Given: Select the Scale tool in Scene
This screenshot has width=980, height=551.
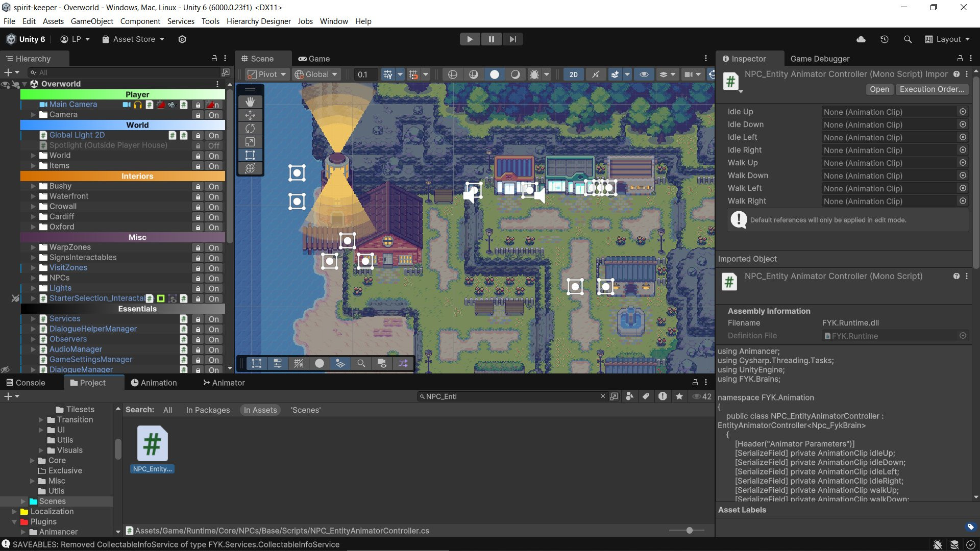Looking at the screenshot, I should point(250,141).
